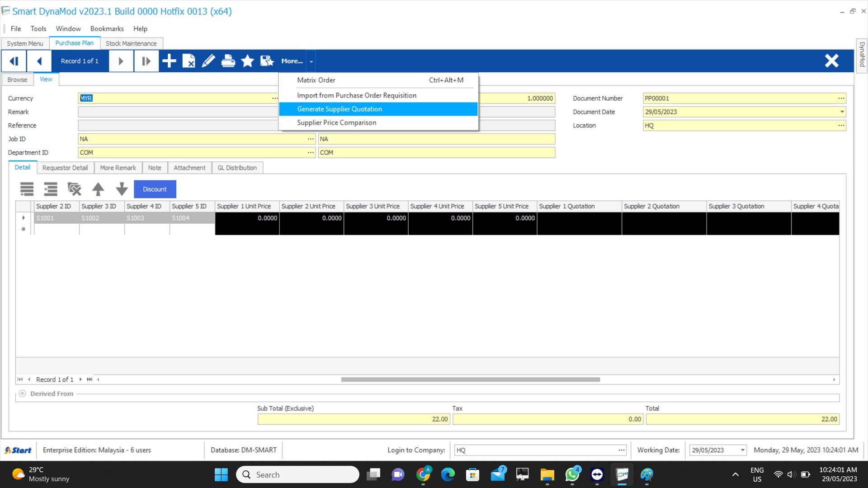Click the move row up arrow
Screen dimensions: 868x488
tap(98, 189)
